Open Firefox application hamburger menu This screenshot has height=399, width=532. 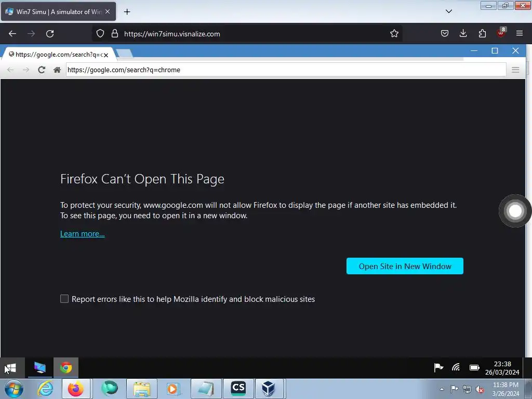519,33
